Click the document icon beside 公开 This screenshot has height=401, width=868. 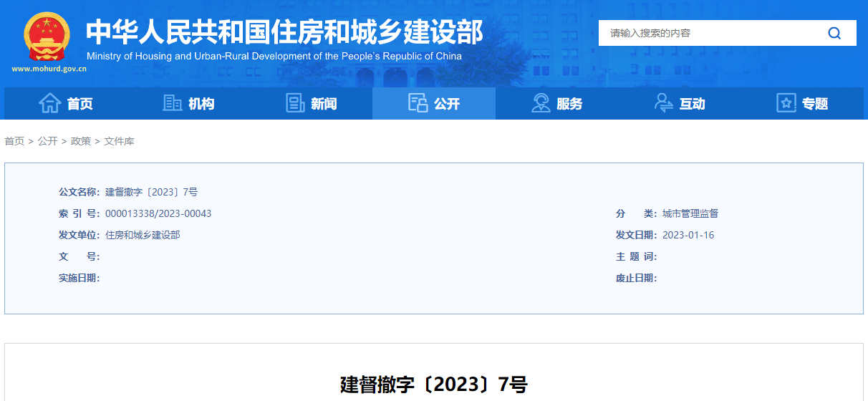(418, 103)
